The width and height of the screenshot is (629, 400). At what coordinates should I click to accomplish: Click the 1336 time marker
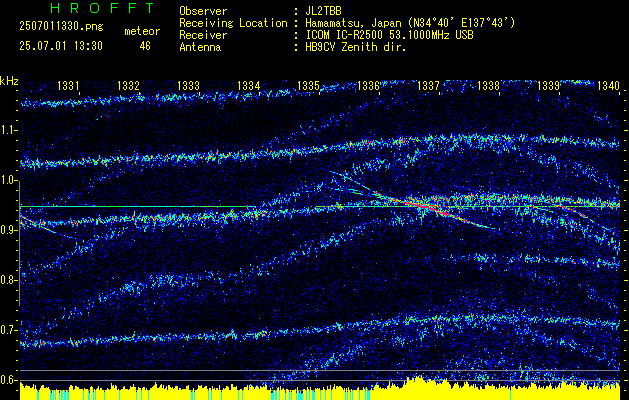pyautogui.click(x=368, y=85)
